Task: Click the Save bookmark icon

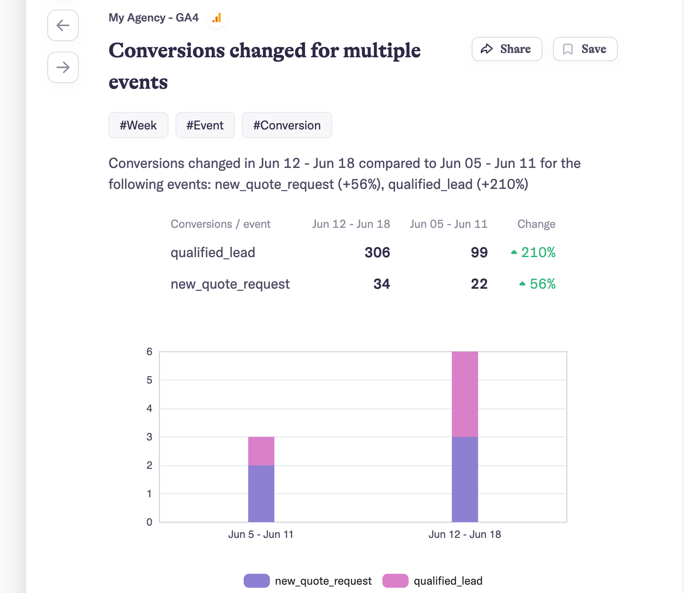Action: pos(568,49)
